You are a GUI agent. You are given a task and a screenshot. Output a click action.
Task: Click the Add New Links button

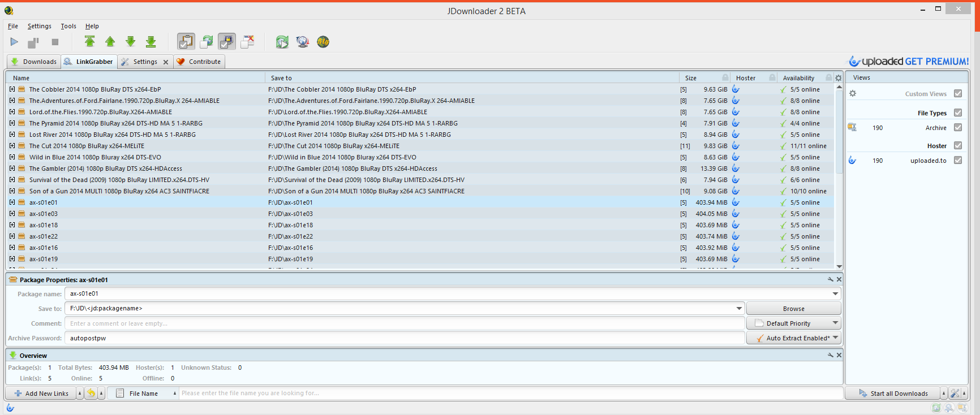[x=41, y=393]
